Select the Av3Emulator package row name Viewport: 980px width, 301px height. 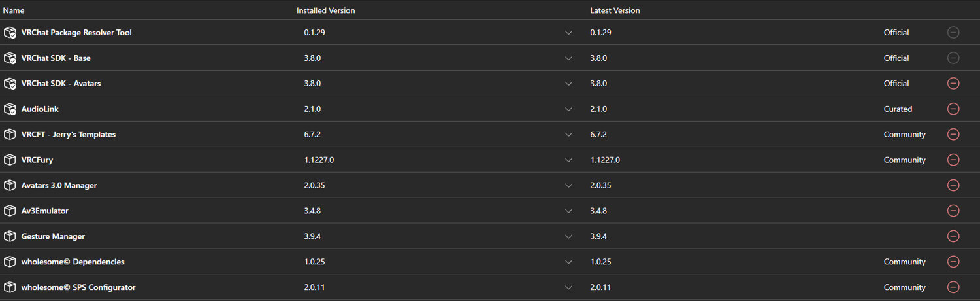(x=44, y=211)
